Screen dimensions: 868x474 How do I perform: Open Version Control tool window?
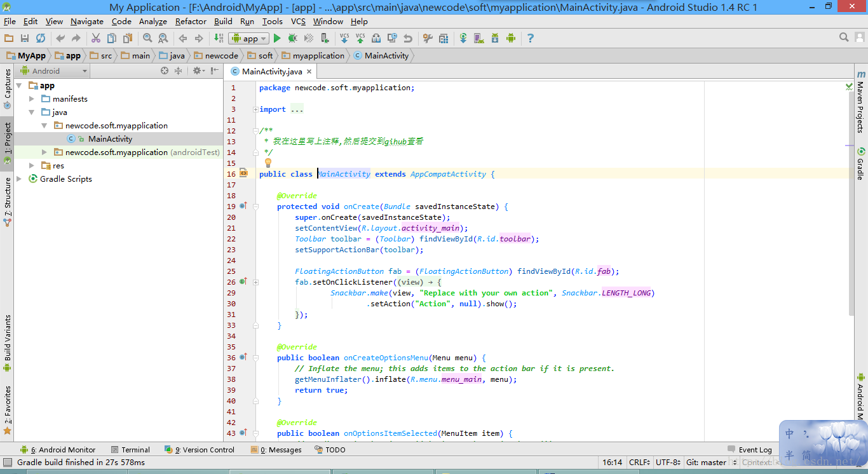[x=200, y=449]
